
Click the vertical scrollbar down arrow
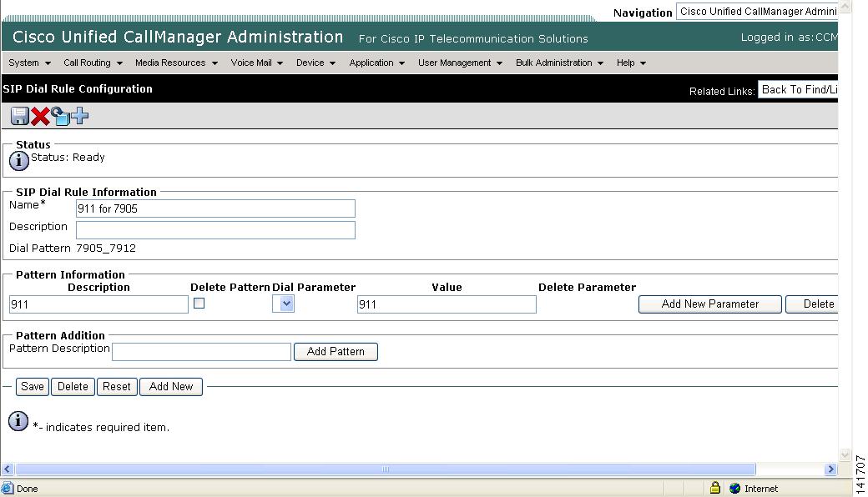[845, 455]
